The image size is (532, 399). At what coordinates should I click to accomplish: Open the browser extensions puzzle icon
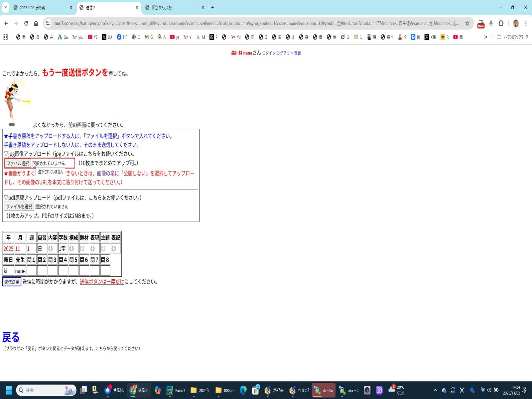[501, 23]
